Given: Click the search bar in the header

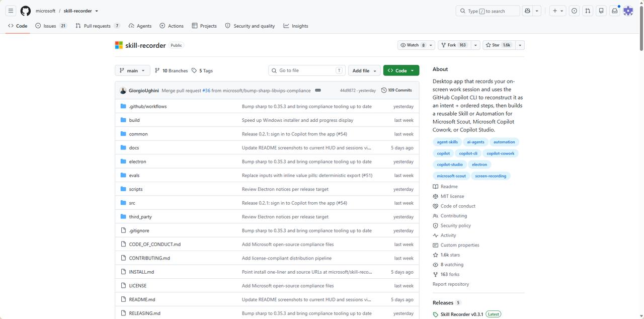Looking at the screenshot, I should (488, 11).
